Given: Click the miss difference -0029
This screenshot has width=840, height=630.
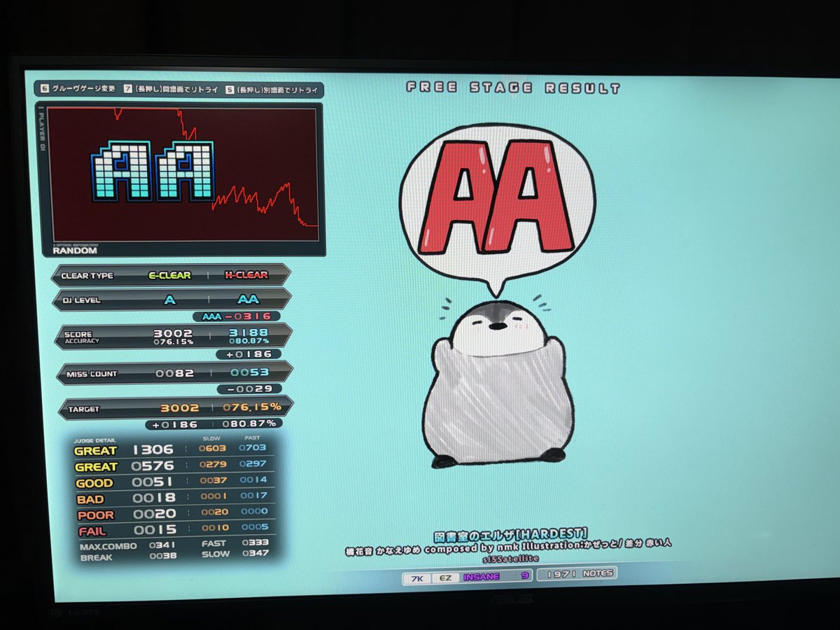Looking at the screenshot, I should (x=248, y=389).
